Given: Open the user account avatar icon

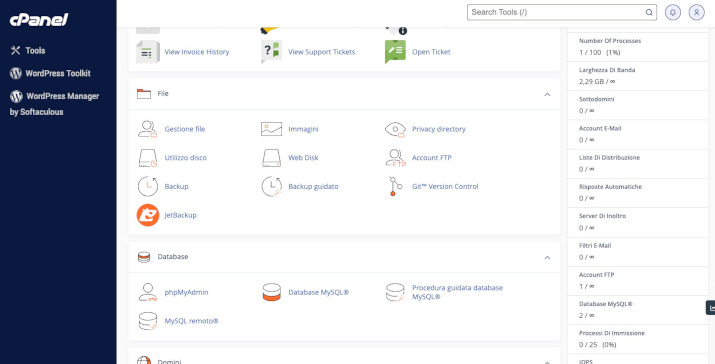Looking at the screenshot, I should [696, 12].
